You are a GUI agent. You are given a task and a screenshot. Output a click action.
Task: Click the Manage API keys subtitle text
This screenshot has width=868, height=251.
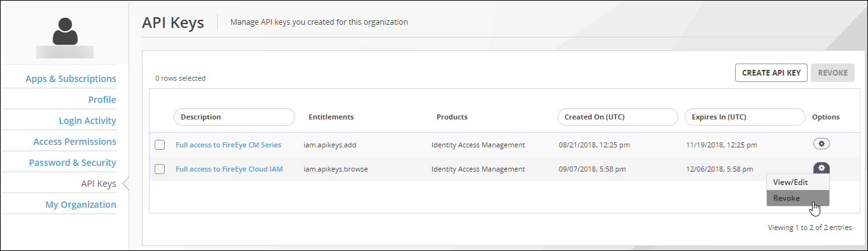[x=319, y=22]
